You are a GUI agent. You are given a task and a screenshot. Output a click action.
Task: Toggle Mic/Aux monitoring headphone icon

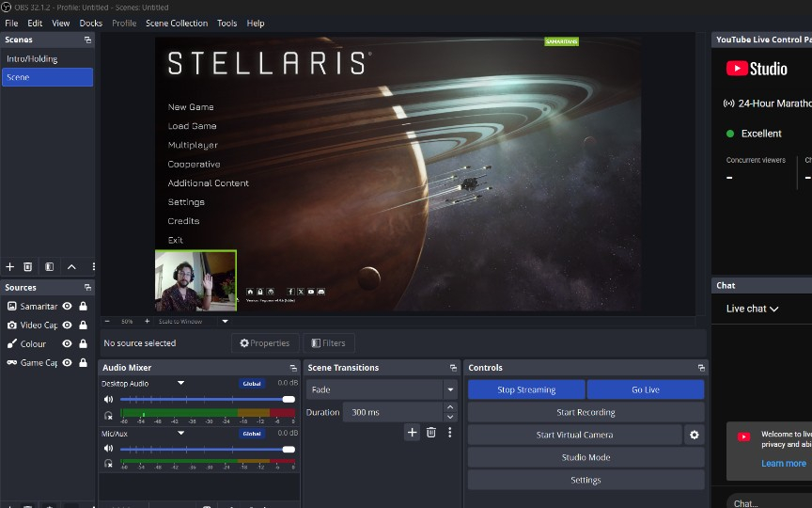pos(108,464)
